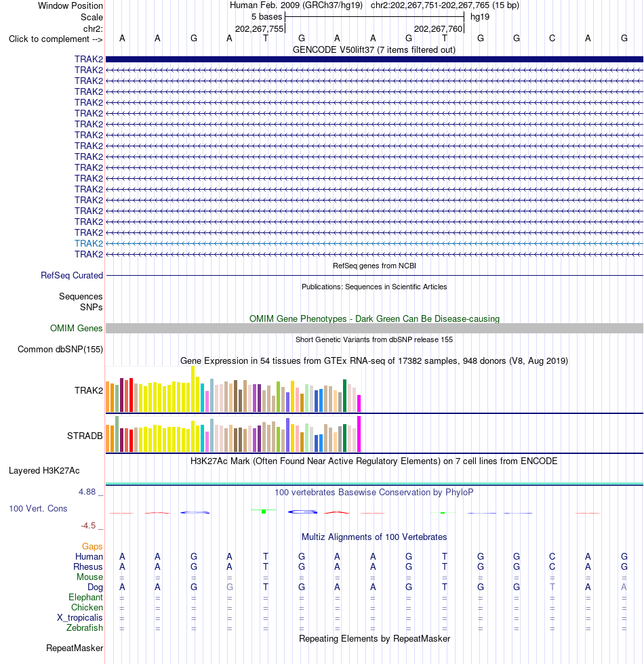The image size is (644, 664).
Task: Click the Elephant species label
Action: [85, 597]
